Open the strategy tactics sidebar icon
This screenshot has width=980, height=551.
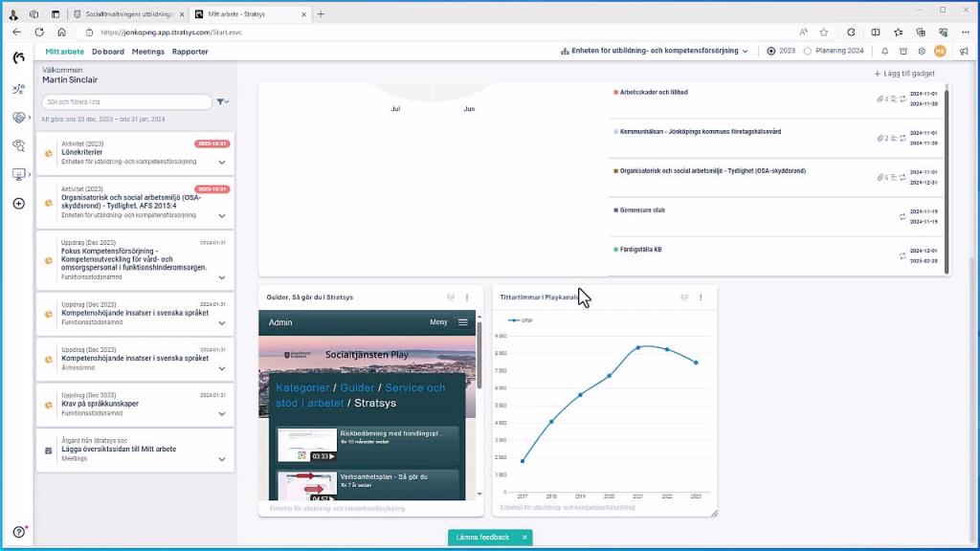pyautogui.click(x=19, y=89)
